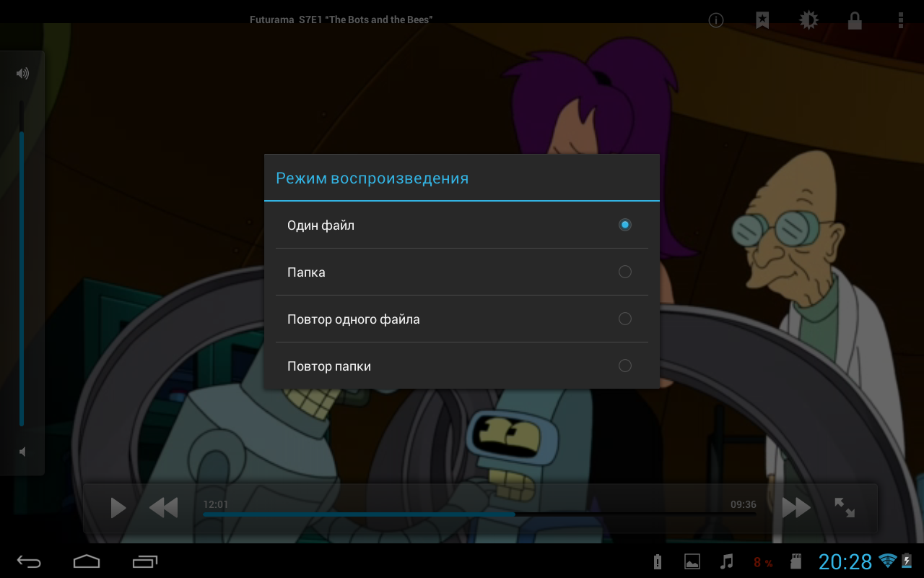Tap the quiet speaker icon below the slider
Image resolution: width=924 pixels, height=578 pixels.
pyautogui.click(x=22, y=452)
